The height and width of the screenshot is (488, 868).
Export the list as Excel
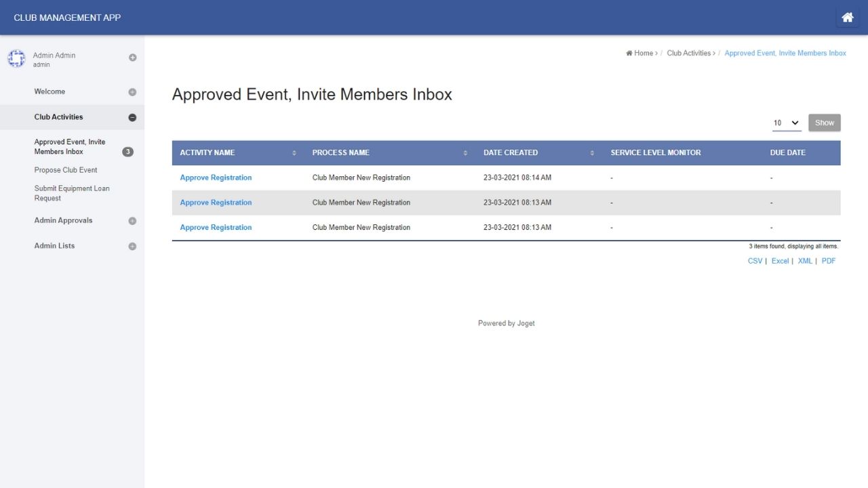click(x=780, y=261)
